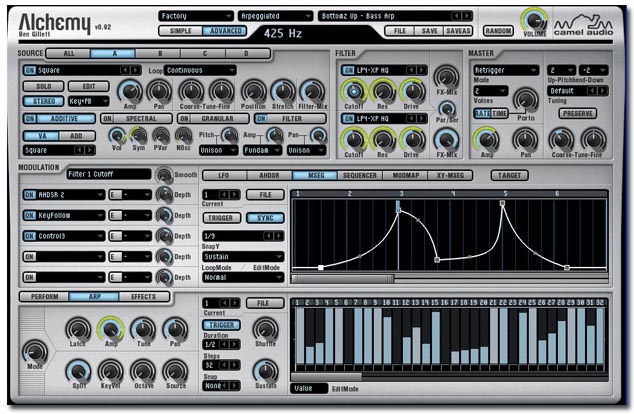Adjust the Filter-Mix knob
The height and width of the screenshot is (414, 634).
(x=312, y=91)
